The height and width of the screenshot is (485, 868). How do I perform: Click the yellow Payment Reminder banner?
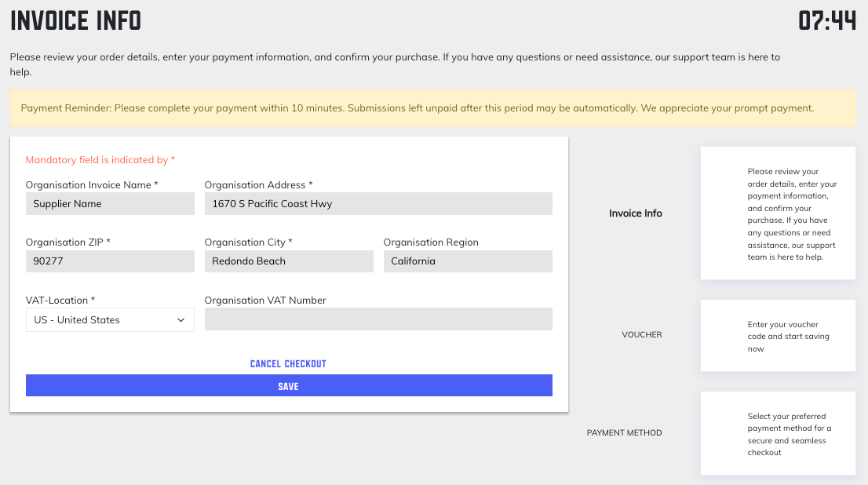433,108
